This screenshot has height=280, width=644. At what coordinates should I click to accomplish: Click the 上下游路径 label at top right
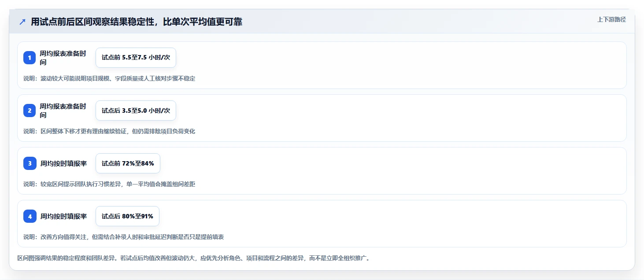coord(611,19)
